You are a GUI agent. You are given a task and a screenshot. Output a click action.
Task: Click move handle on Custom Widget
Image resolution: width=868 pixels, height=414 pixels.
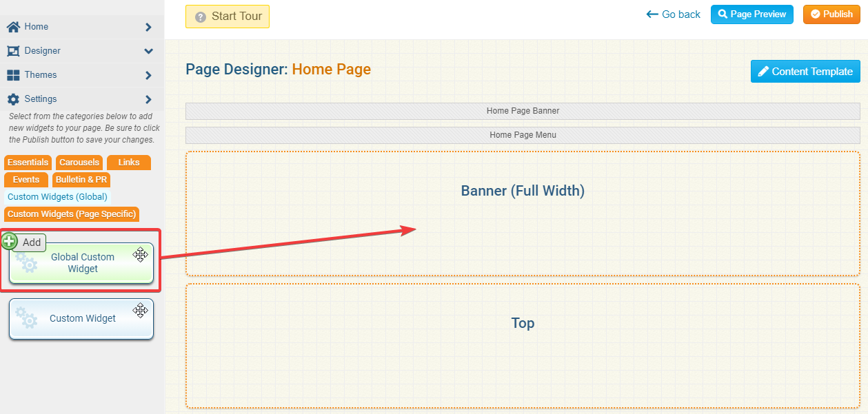(x=141, y=311)
